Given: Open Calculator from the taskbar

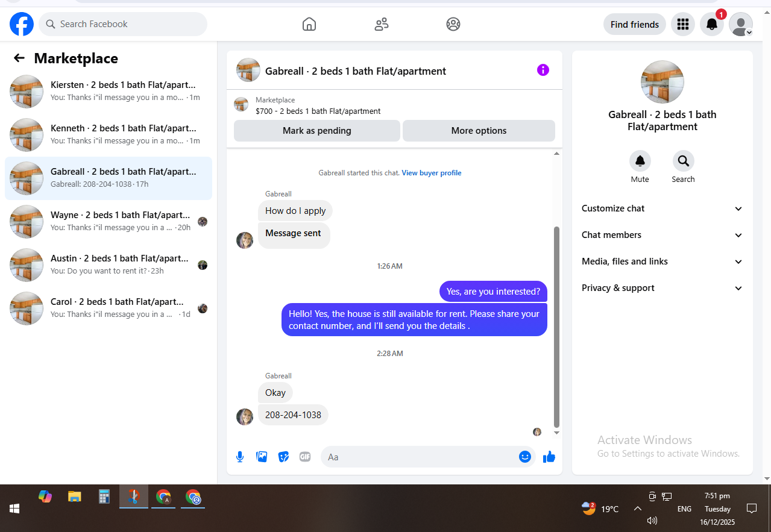Looking at the screenshot, I should 104,496.
